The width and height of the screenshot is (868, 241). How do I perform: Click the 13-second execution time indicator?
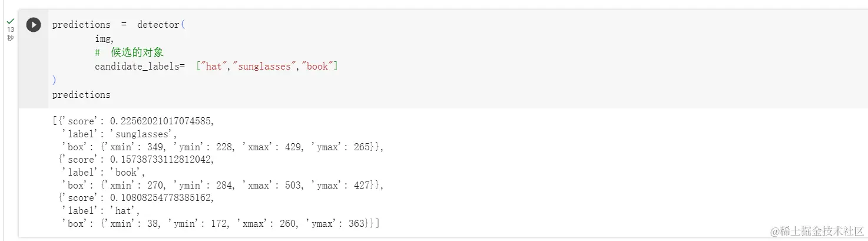pos(11,34)
